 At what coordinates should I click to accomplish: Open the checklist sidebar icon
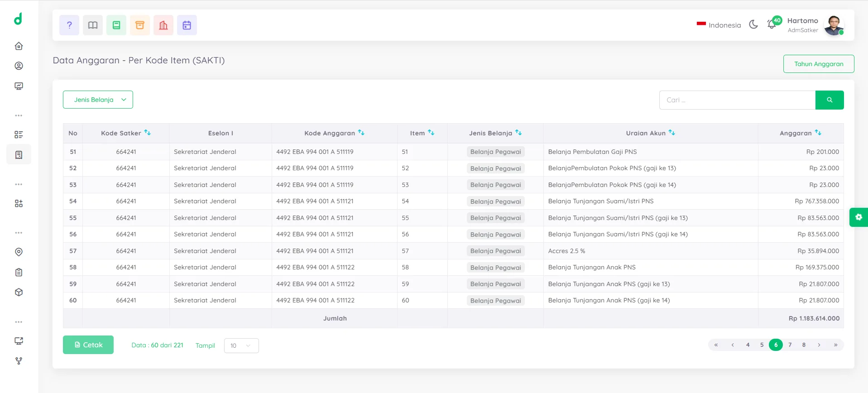point(19,134)
